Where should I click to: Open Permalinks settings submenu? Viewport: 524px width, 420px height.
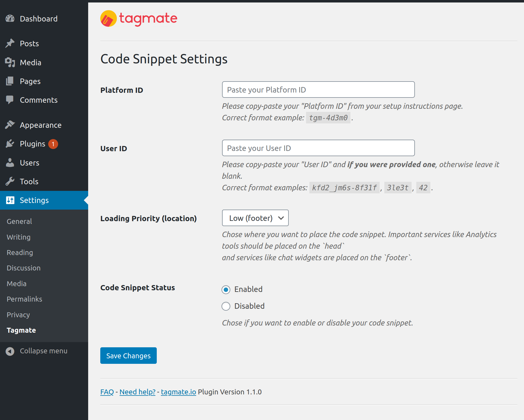point(25,299)
